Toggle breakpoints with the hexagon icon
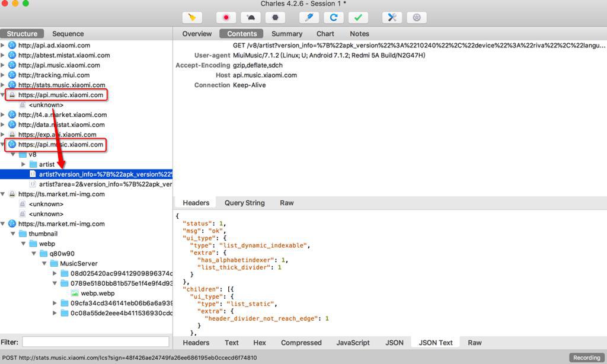This screenshot has width=607, height=364. (276, 17)
